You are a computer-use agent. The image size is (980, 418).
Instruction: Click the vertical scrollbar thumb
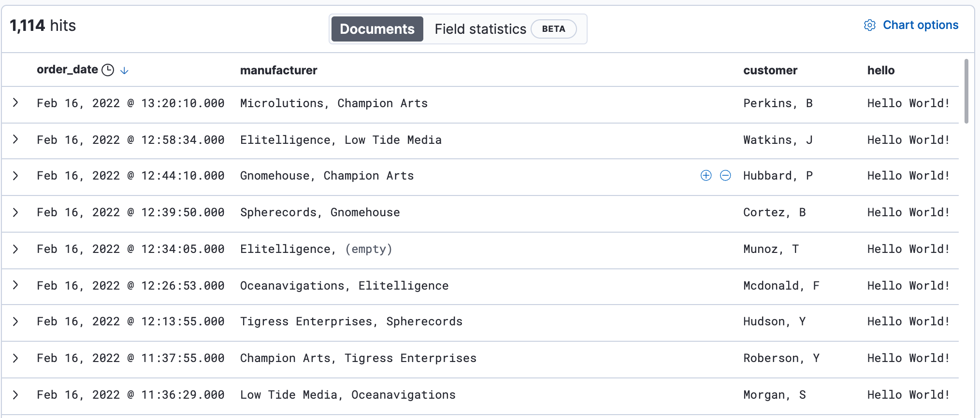pos(966,92)
